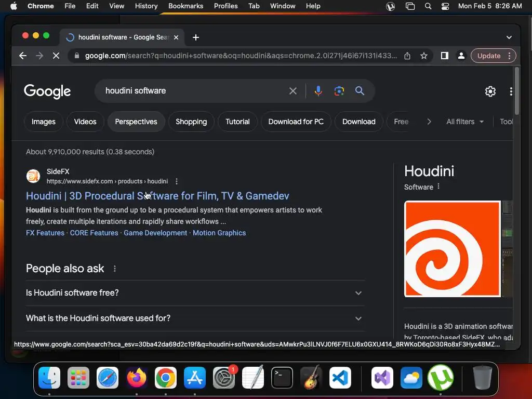Open a new Chrome tab
Screen dimensions: 532x399
pos(196,37)
